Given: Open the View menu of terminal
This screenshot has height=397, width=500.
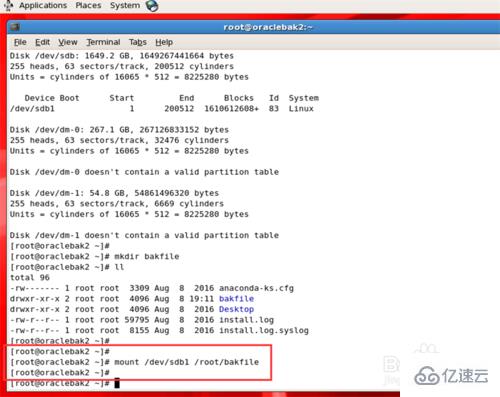Looking at the screenshot, I should (x=68, y=42).
